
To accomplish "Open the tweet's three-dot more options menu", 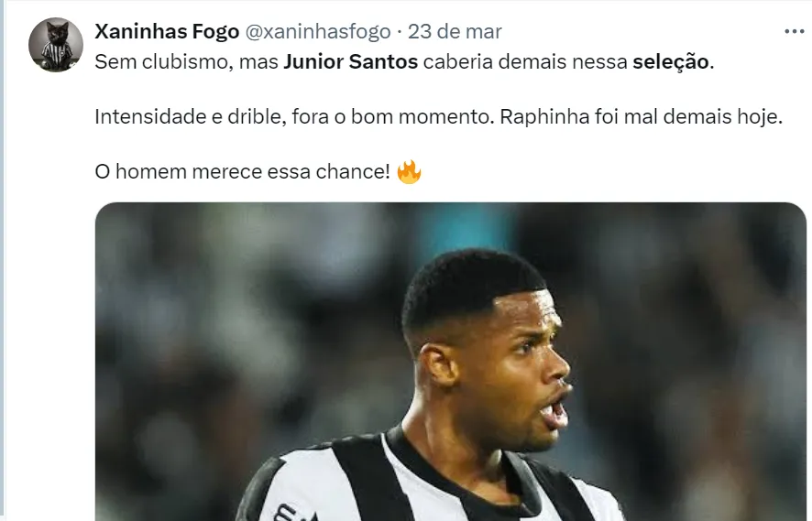I will pos(794,31).
